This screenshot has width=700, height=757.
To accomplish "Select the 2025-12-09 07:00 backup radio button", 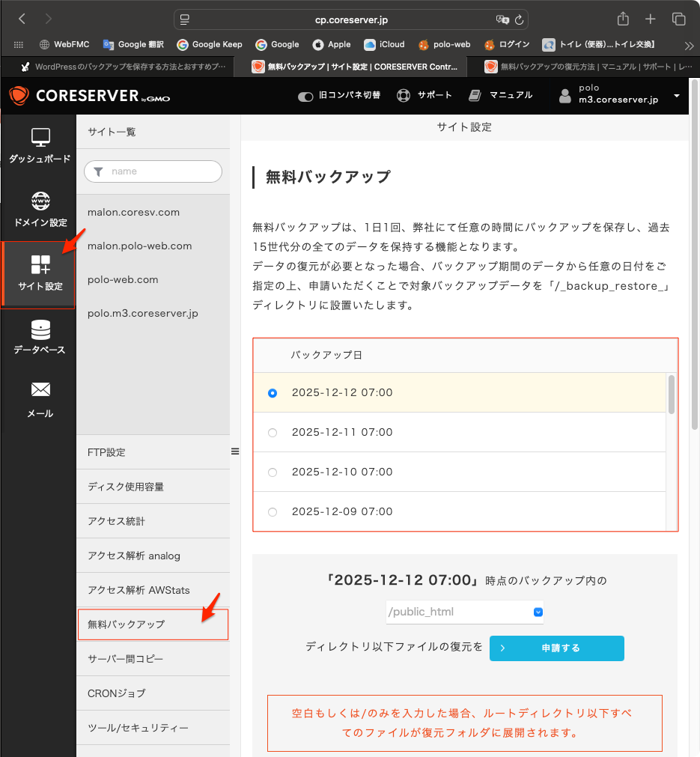I will coord(273,512).
